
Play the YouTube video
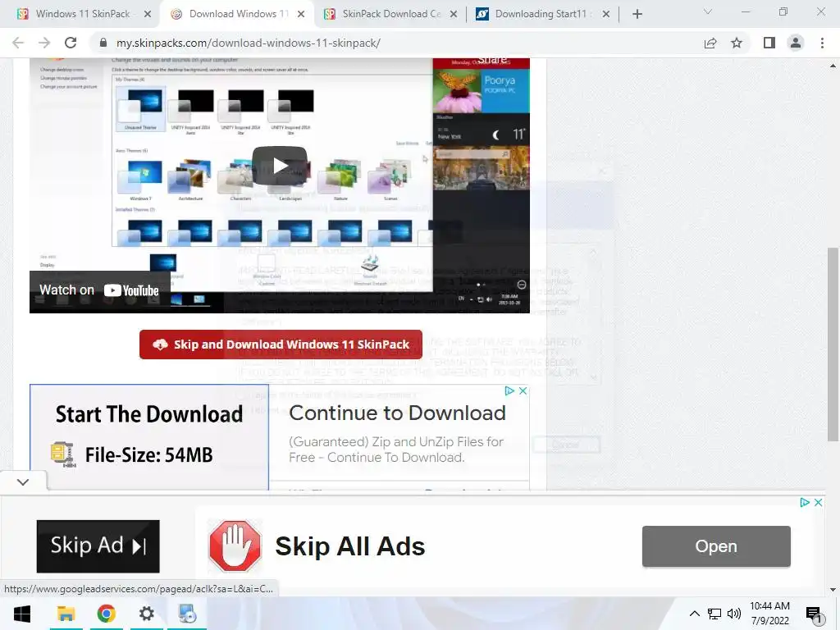tap(280, 165)
